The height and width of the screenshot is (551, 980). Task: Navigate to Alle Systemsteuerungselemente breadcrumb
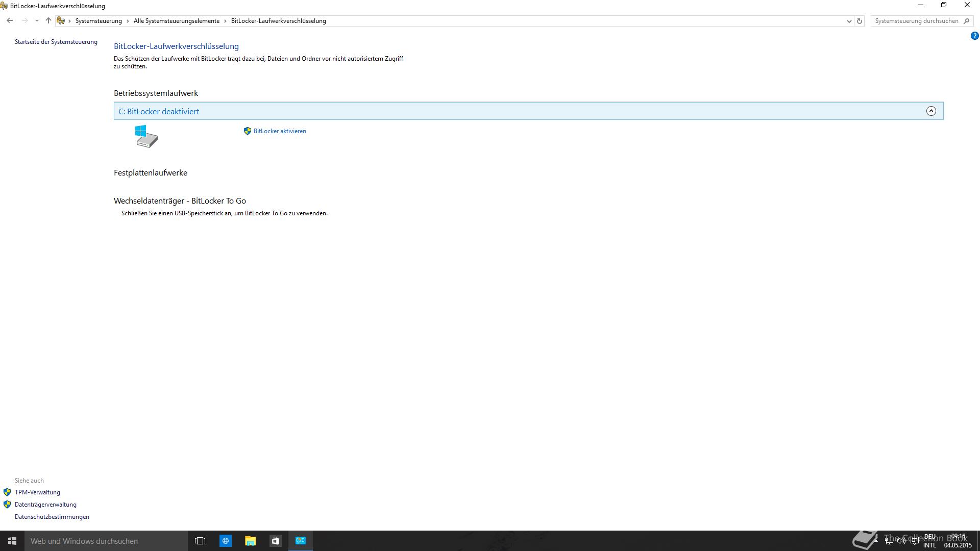(177, 21)
